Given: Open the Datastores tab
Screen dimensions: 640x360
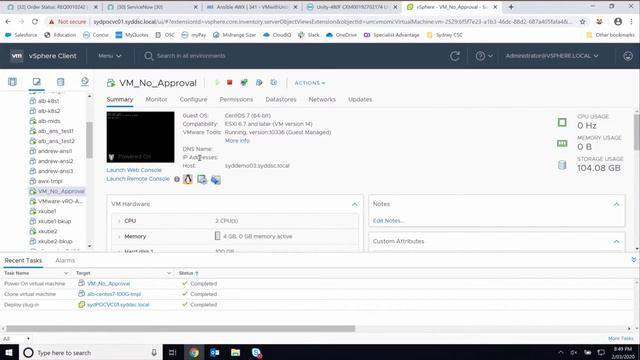Looking at the screenshot, I should tap(281, 100).
